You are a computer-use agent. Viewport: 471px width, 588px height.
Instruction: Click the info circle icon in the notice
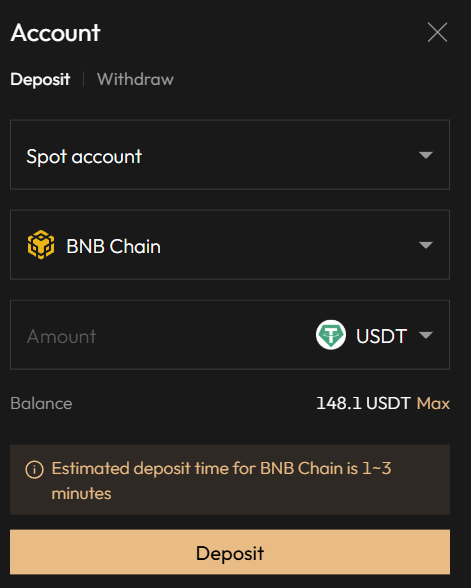pos(34,469)
